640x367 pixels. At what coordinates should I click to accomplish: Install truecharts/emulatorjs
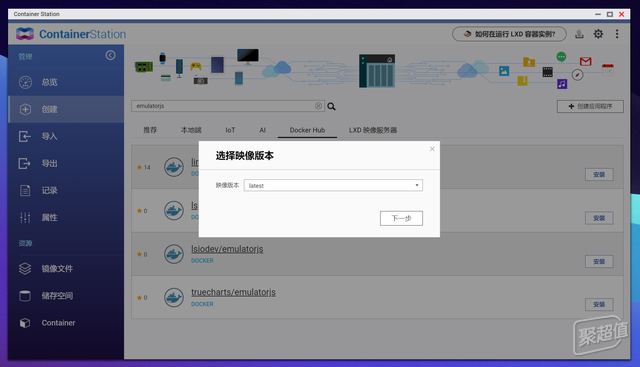[x=599, y=305]
